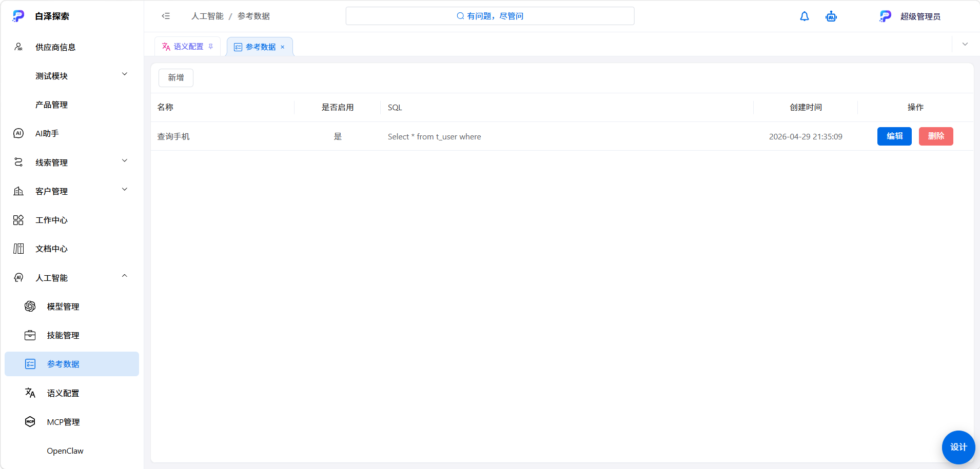Open the tabs dropdown arrow at right
980x469 pixels.
click(x=965, y=44)
